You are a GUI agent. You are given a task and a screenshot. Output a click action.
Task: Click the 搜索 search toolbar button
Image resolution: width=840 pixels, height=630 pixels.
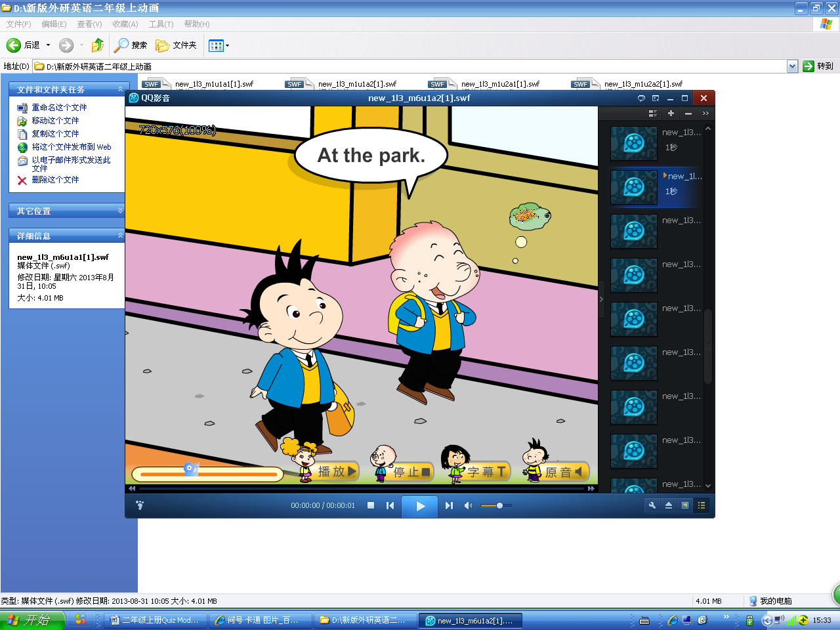[x=131, y=45]
